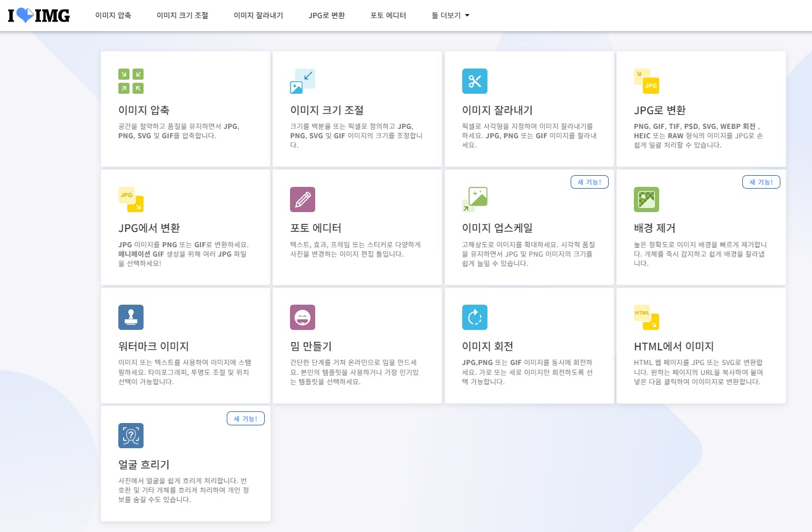Image resolution: width=812 pixels, height=532 pixels.
Task: Click the description mentioning 타이포그래피, 투명도 조절
Action: (x=185, y=372)
